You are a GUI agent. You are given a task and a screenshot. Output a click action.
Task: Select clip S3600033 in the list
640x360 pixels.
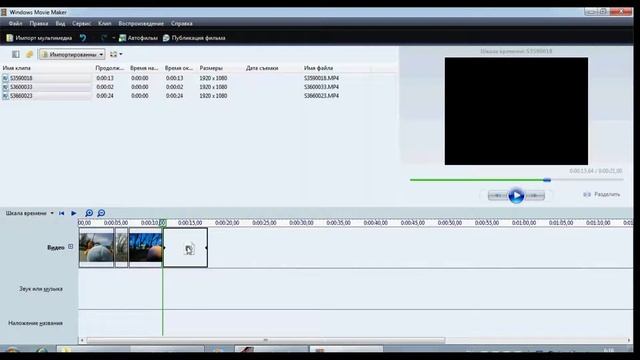(x=21, y=87)
